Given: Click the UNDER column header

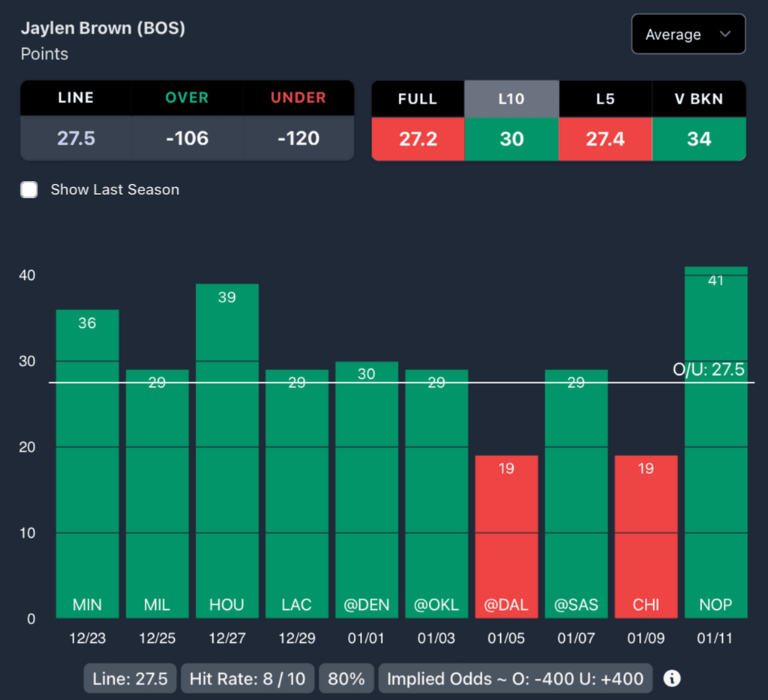Looking at the screenshot, I should pos(298,98).
